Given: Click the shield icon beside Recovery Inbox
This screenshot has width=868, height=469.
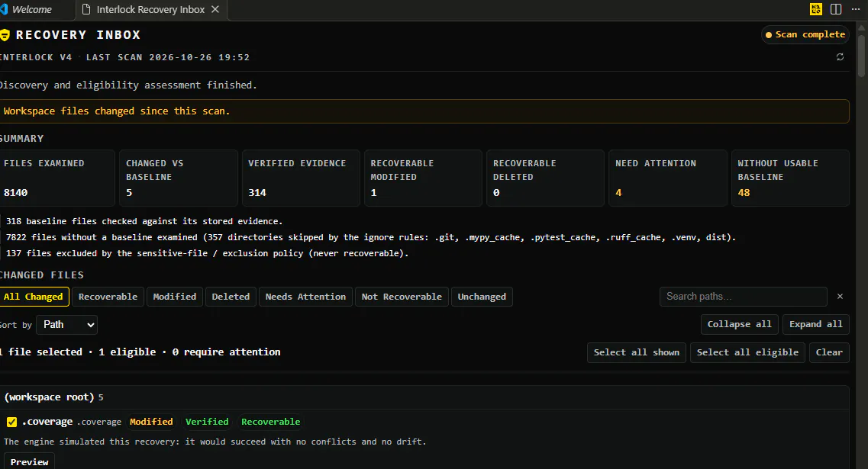Looking at the screenshot, I should [5, 35].
